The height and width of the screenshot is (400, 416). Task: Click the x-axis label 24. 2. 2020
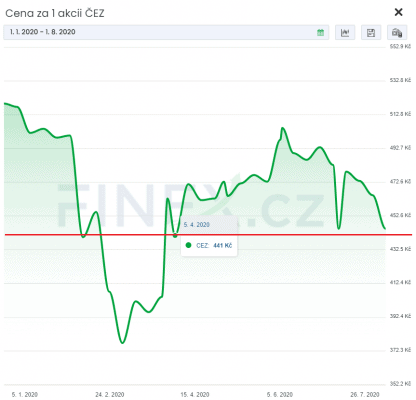click(110, 394)
